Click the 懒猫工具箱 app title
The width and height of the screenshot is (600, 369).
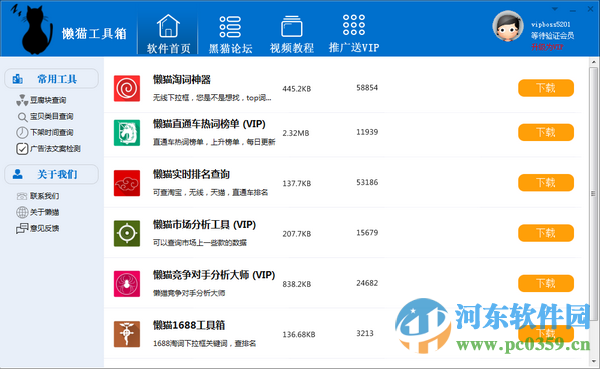(x=94, y=34)
